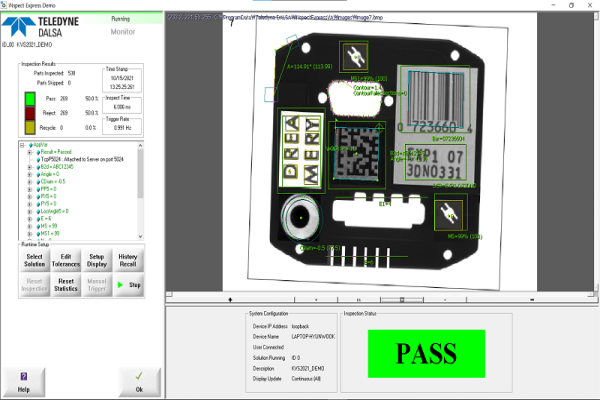This screenshot has width=600, height=400.
Task: Click the Data Matrix code in the image
Action: (x=357, y=154)
